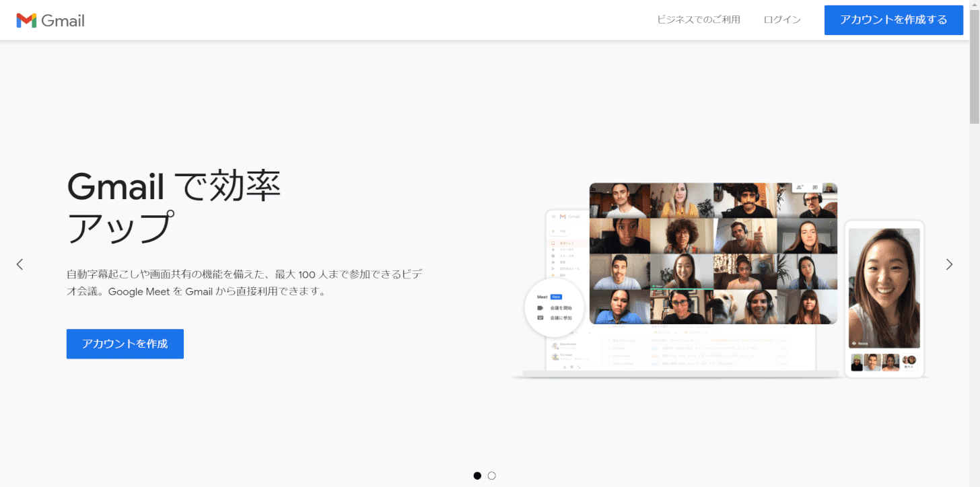Click the Gmail で効率アップ headline
980x487 pixels.
coord(174,207)
